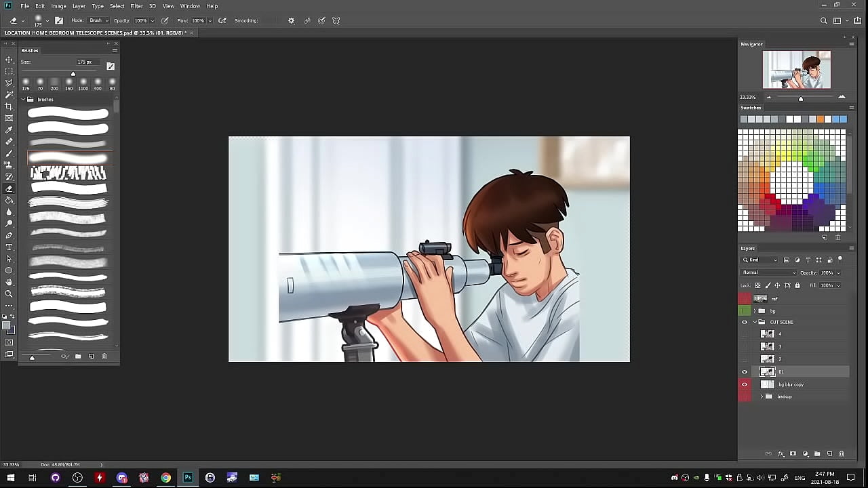
Task: Open the layer blend mode dropdown
Action: (x=768, y=272)
